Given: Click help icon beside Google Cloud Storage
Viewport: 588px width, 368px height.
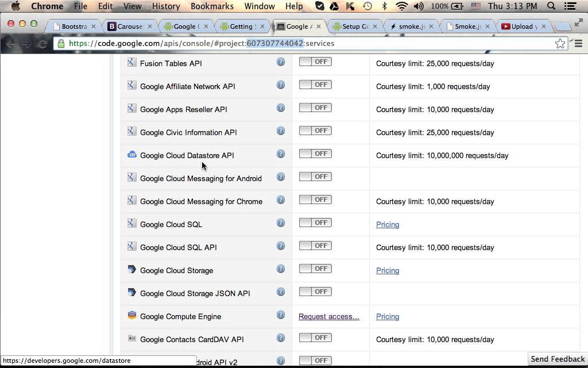Looking at the screenshot, I should click(280, 269).
